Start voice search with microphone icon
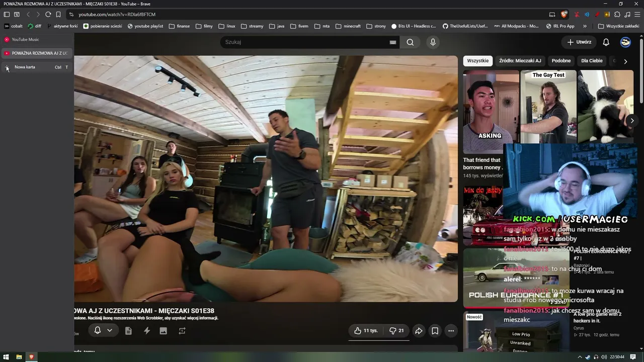Image resolution: width=644 pixels, height=362 pixels. click(x=433, y=42)
